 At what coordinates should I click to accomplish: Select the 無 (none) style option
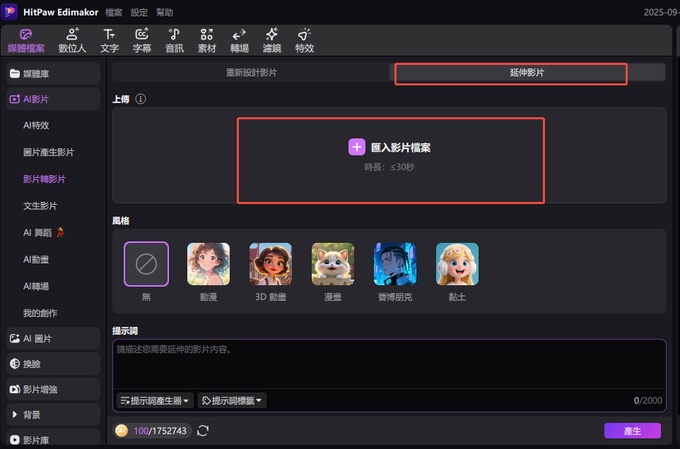[146, 265]
